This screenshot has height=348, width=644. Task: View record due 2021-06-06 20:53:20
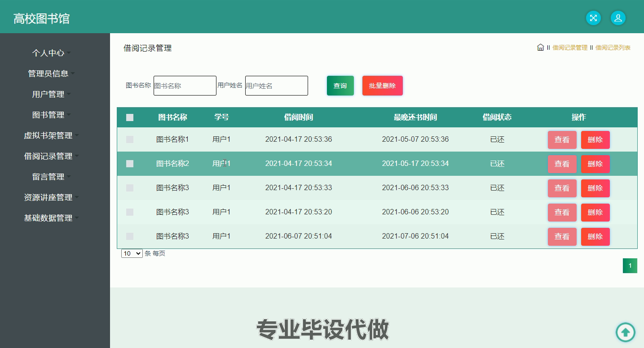[562, 213]
